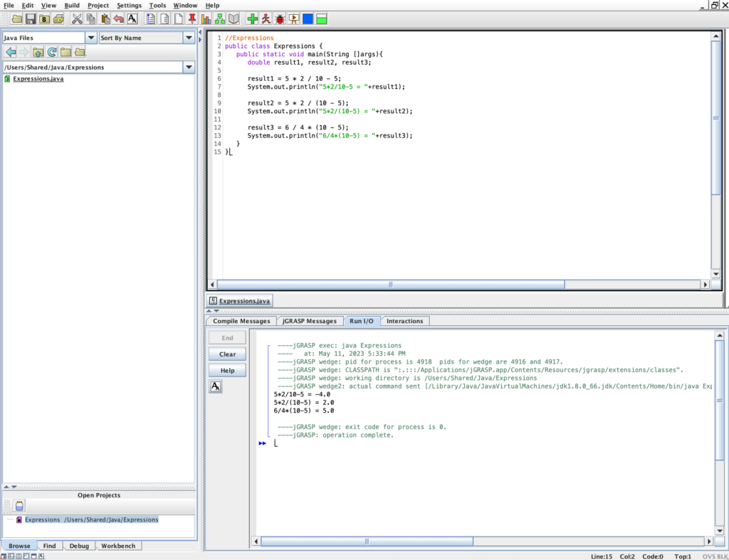Click the editor horizontal scrollbar thumb
This screenshot has width=729, height=560.
click(x=391, y=285)
